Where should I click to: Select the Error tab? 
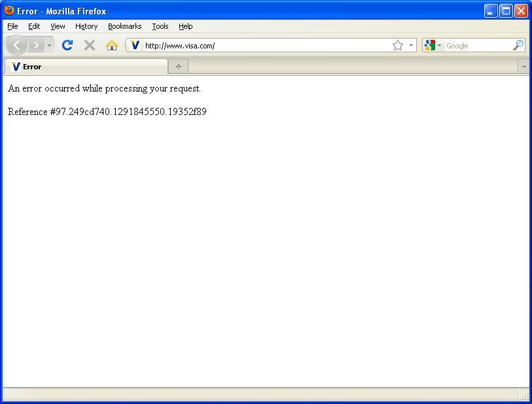click(85, 67)
